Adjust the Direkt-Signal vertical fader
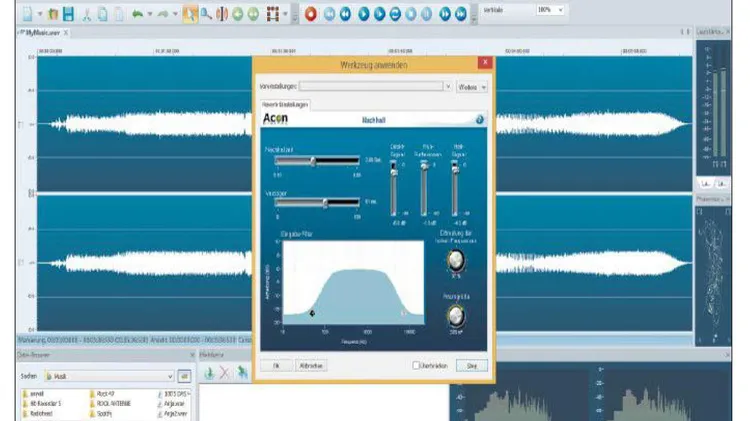Viewport: 750px width, 421px height. pos(394,189)
